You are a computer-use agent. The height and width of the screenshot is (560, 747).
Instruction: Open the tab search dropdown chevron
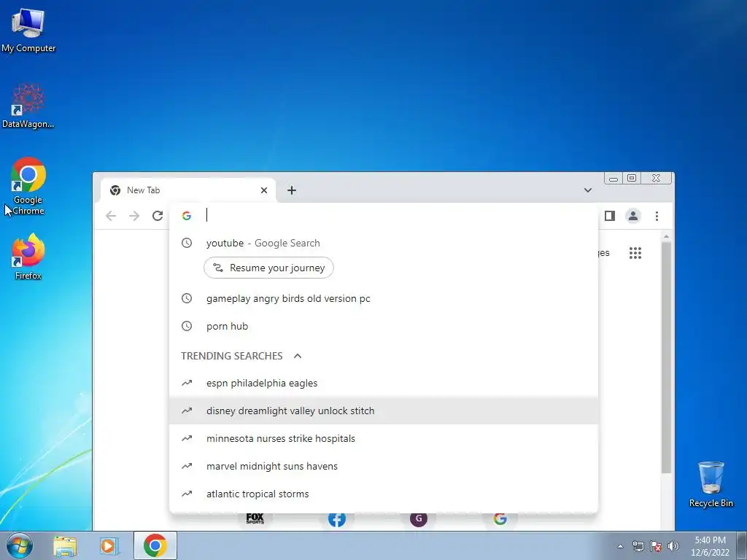587,190
